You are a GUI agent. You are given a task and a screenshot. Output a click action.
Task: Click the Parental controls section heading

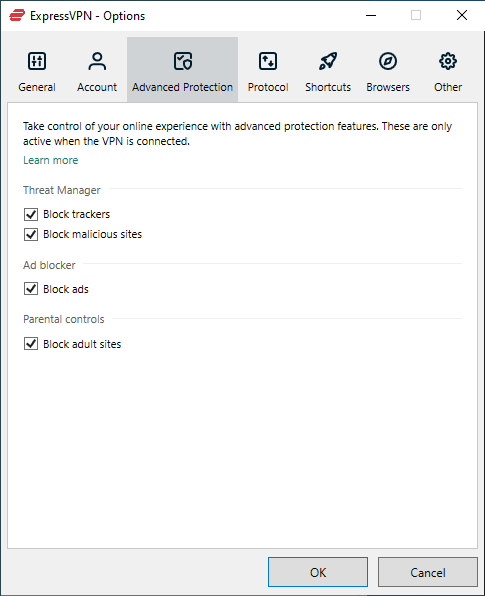[63, 319]
